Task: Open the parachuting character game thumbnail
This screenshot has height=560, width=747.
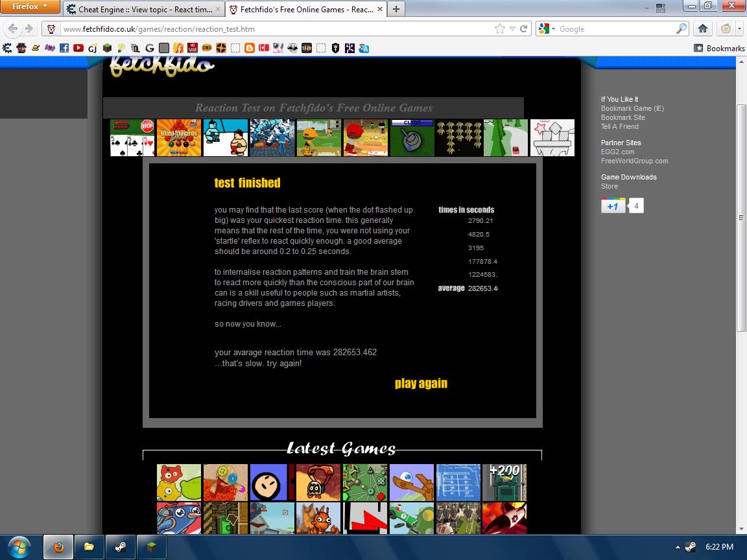Action: [318, 482]
